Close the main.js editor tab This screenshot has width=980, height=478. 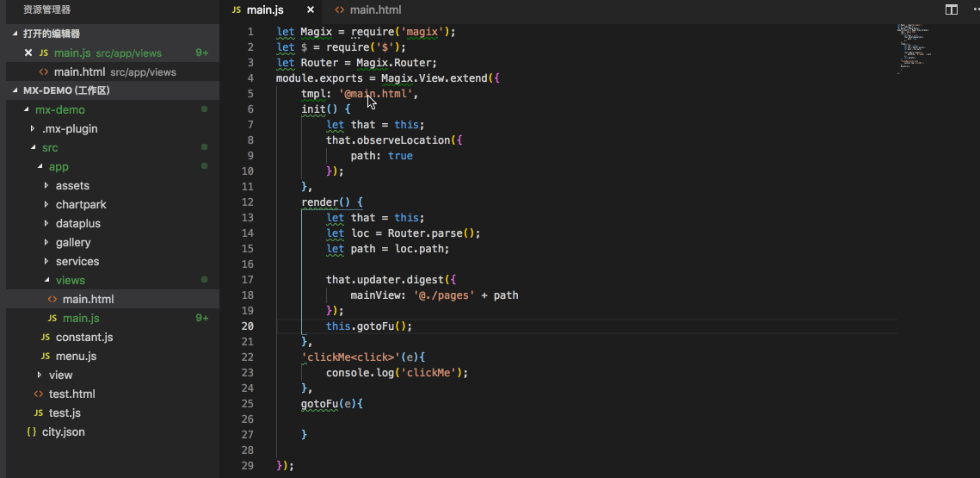pyautogui.click(x=311, y=10)
